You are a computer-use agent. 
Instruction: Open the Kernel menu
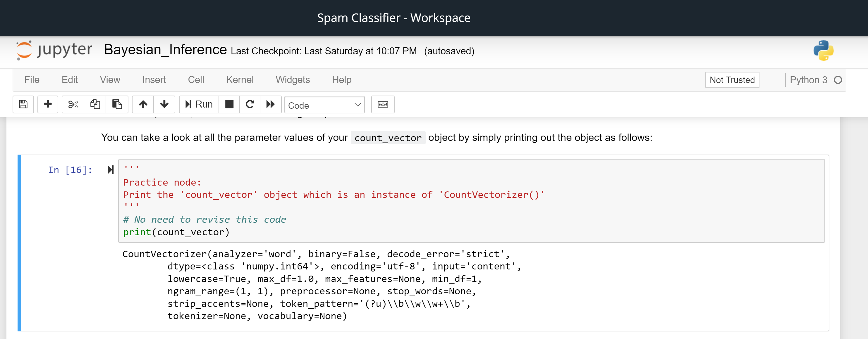coord(240,80)
